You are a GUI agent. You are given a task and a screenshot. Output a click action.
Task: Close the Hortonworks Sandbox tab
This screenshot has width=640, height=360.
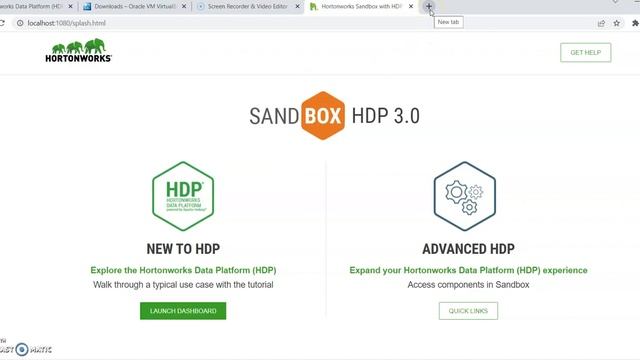click(x=411, y=7)
